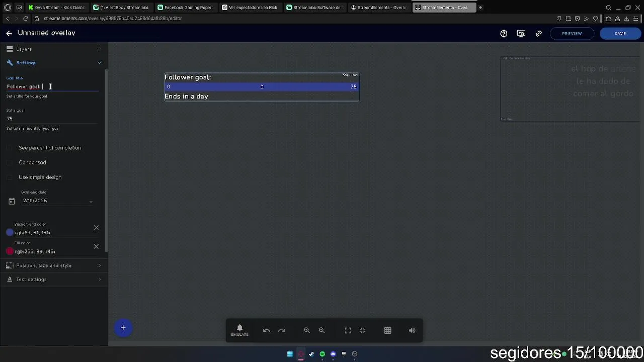Image resolution: width=644 pixels, height=362 pixels.
Task: Open the help question mark icon
Action: point(504,34)
